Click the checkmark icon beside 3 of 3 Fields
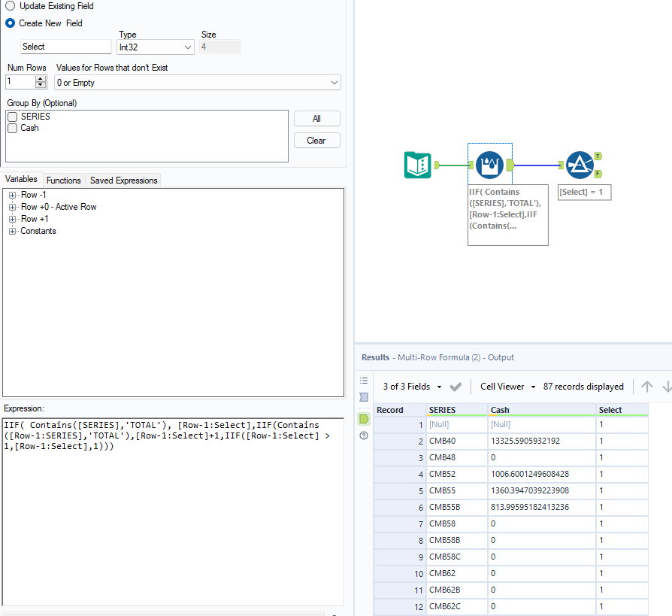Image resolution: width=672 pixels, height=616 pixels. coord(456,386)
